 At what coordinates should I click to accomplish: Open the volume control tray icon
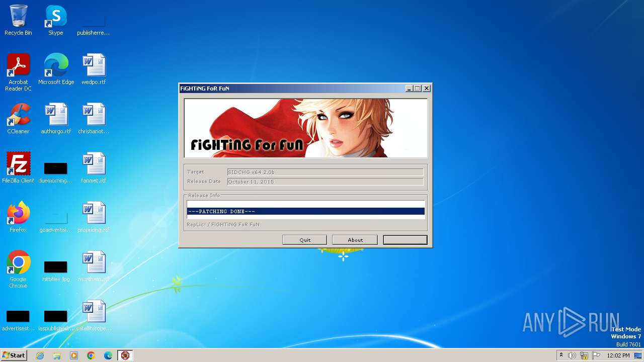click(x=572, y=355)
